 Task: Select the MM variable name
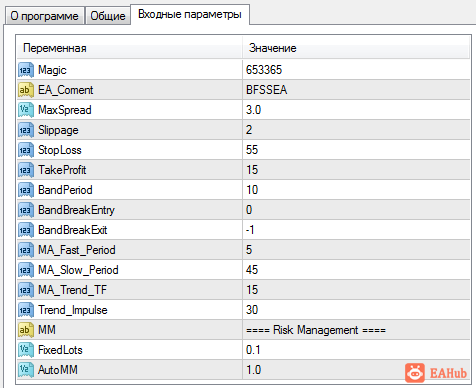pyautogui.click(x=47, y=330)
